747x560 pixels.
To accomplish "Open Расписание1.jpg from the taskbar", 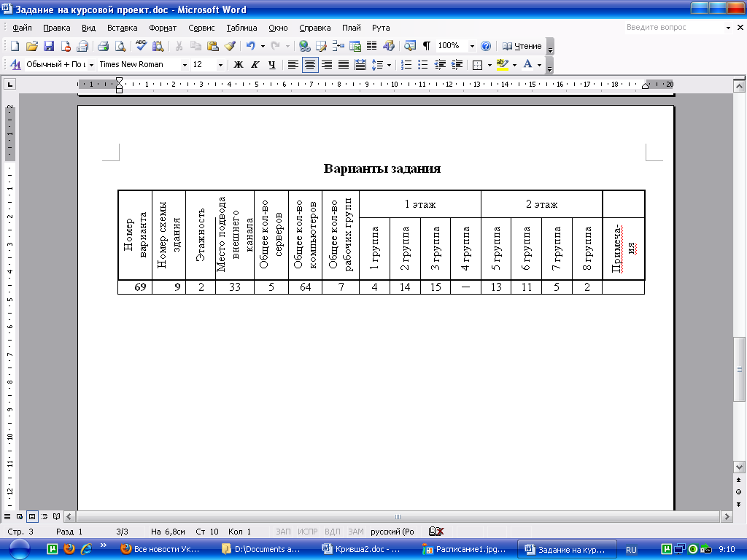I will [x=465, y=549].
